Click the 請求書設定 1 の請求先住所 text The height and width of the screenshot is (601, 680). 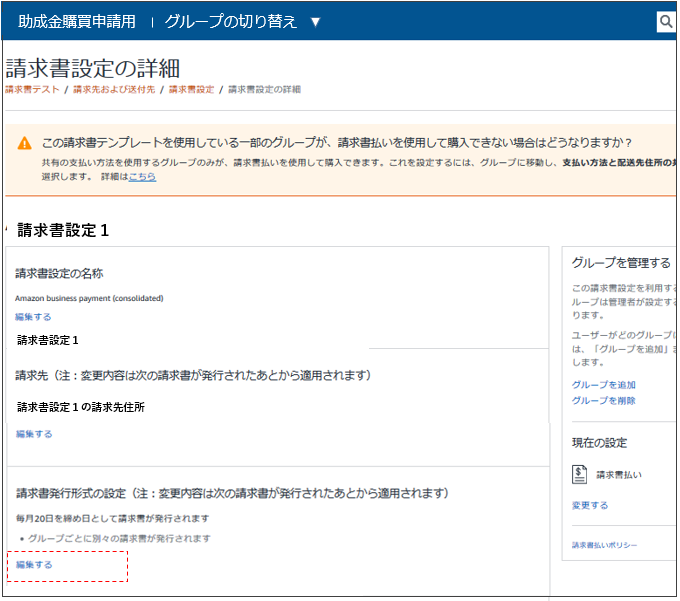81,407
